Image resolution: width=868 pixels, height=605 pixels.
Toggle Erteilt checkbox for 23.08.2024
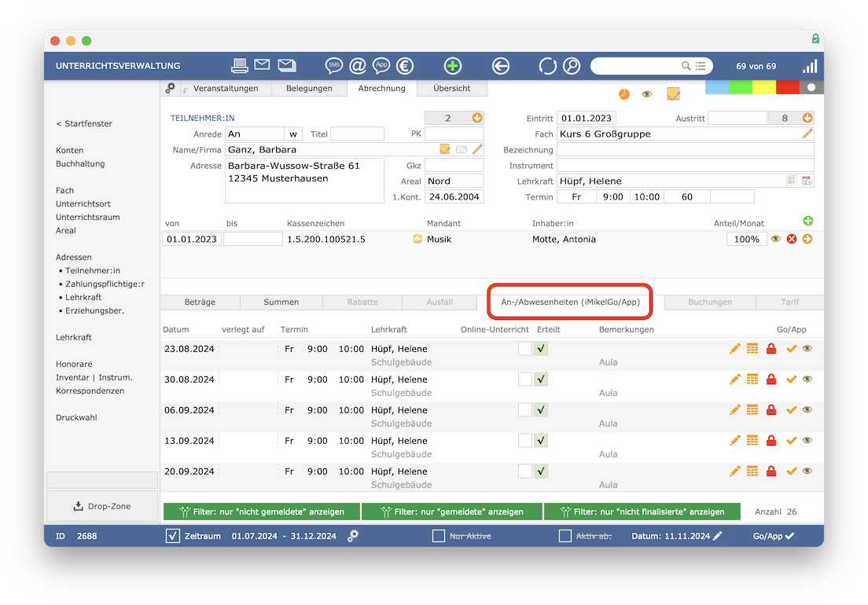click(x=541, y=348)
